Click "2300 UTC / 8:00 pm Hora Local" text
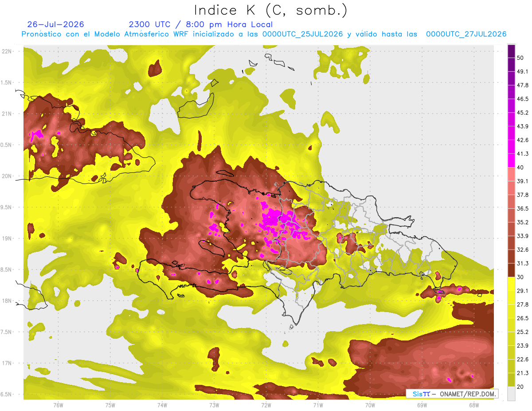 coord(200,24)
